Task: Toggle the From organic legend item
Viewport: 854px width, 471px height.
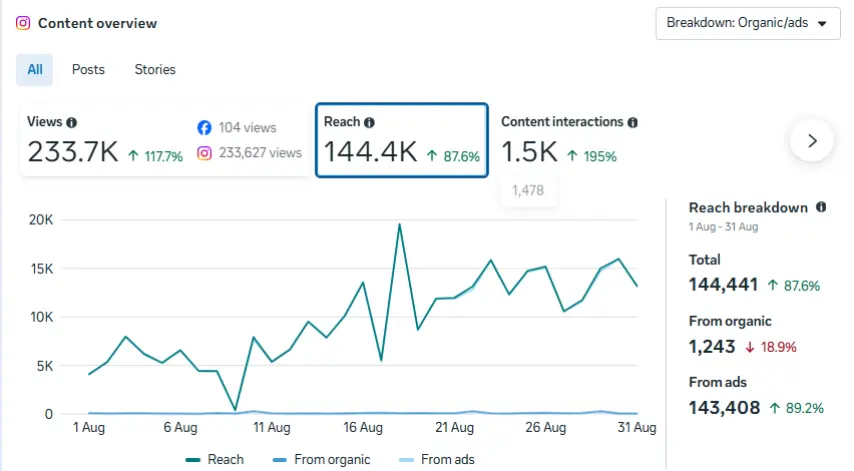Action: (x=321, y=460)
